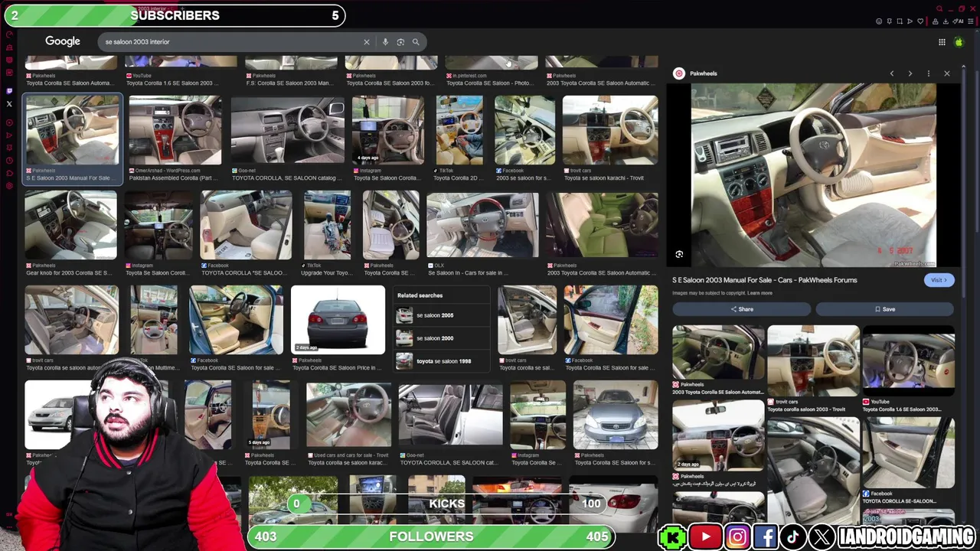Open the 'Toyota Corolla 2D' TikTok thumbnail
This screenshot has height=551, width=980.
click(x=459, y=130)
